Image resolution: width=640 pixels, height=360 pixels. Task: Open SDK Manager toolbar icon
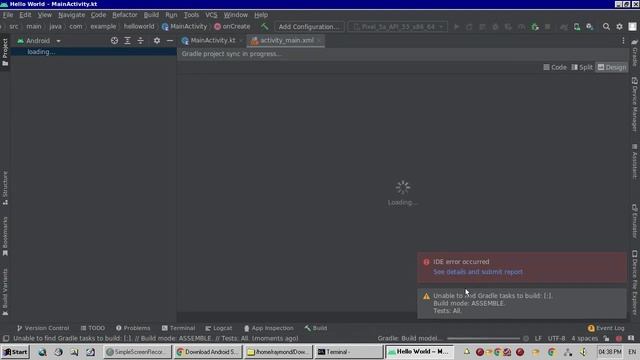590,27
